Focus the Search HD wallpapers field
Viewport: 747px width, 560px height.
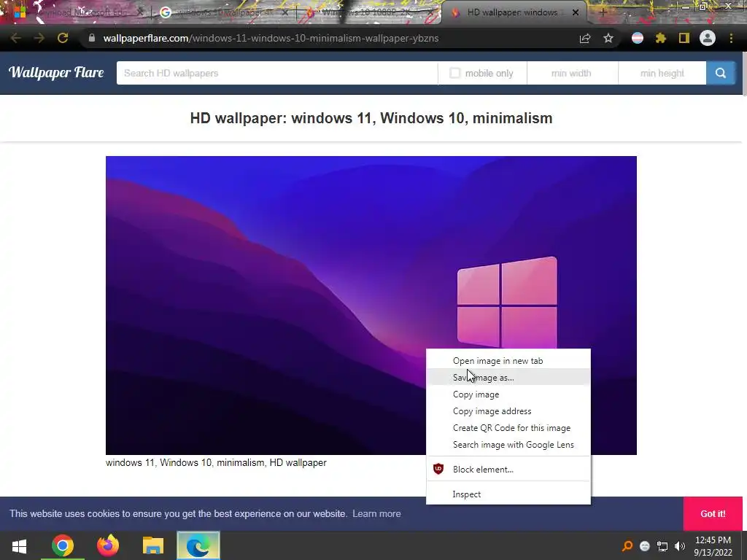pyautogui.click(x=276, y=73)
